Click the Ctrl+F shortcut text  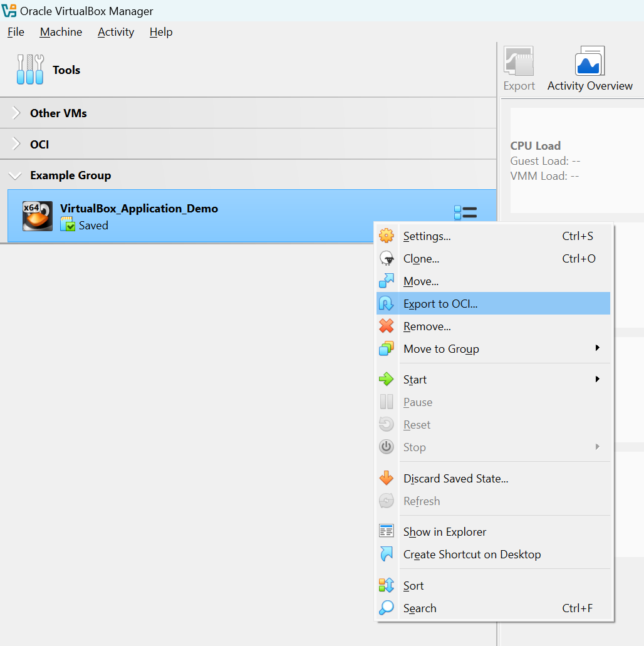coord(577,608)
